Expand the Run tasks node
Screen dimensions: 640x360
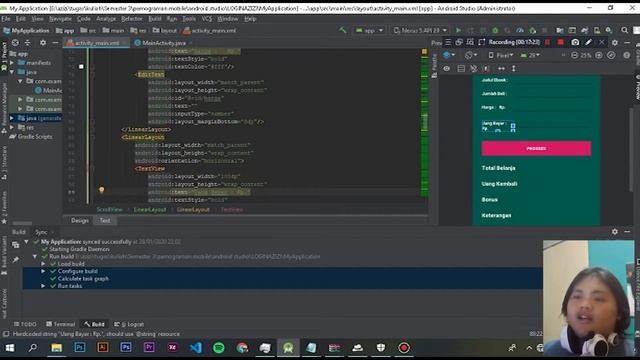coord(43,286)
